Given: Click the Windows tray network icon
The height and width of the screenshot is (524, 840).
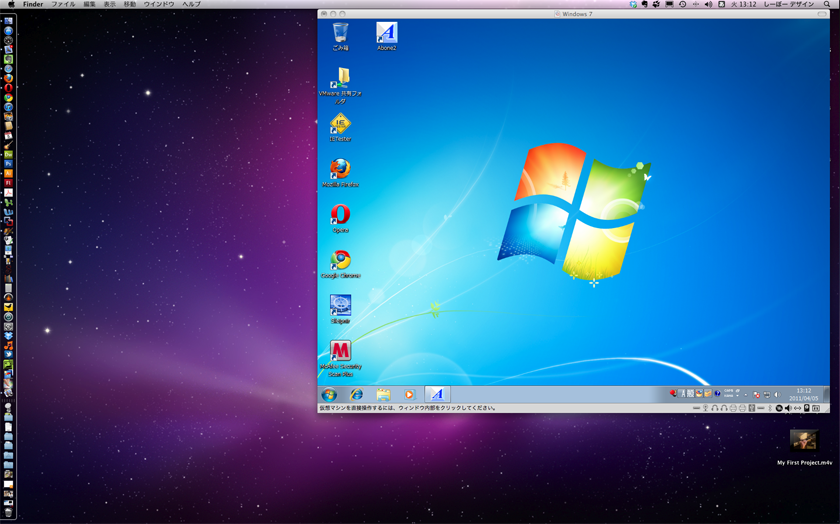Looking at the screenshot, I should [x=767, y=394].
